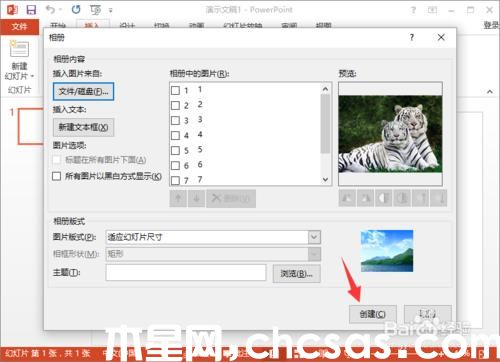The image size is (500, 362).
Task: Click rotate left icon under preview
Action: click(x=347, y=198)
